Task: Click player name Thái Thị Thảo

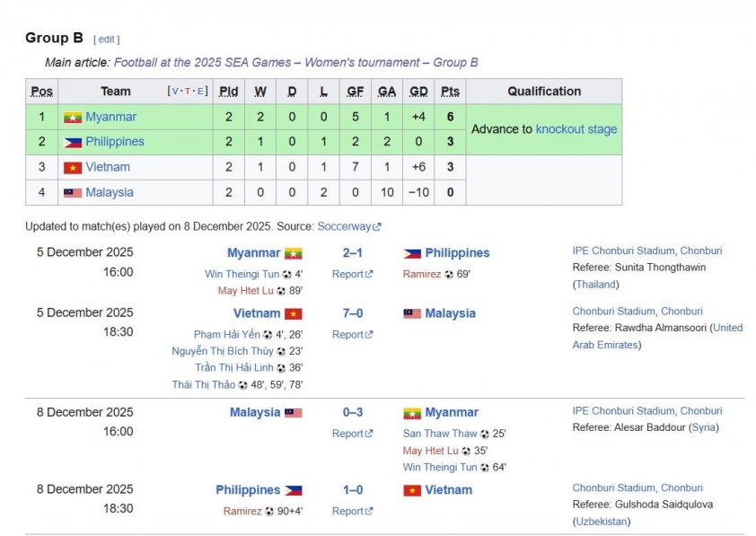Action: point(204,385)
